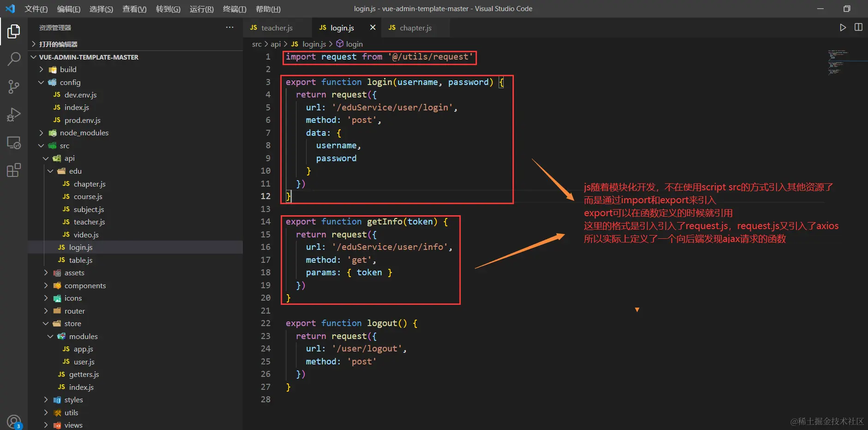Click the src breadcrumb segment

pyautogui.click(x=257, y=44)
